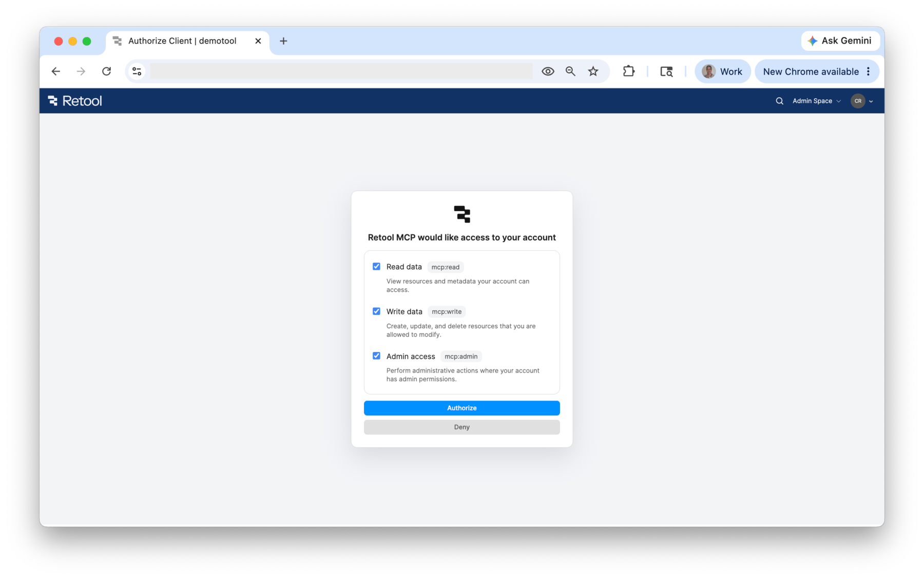This screenshot has width=924, height=579.
Task: Click the mcp:read scope tag
Action: pyautogui.click(x=445, y=267)
